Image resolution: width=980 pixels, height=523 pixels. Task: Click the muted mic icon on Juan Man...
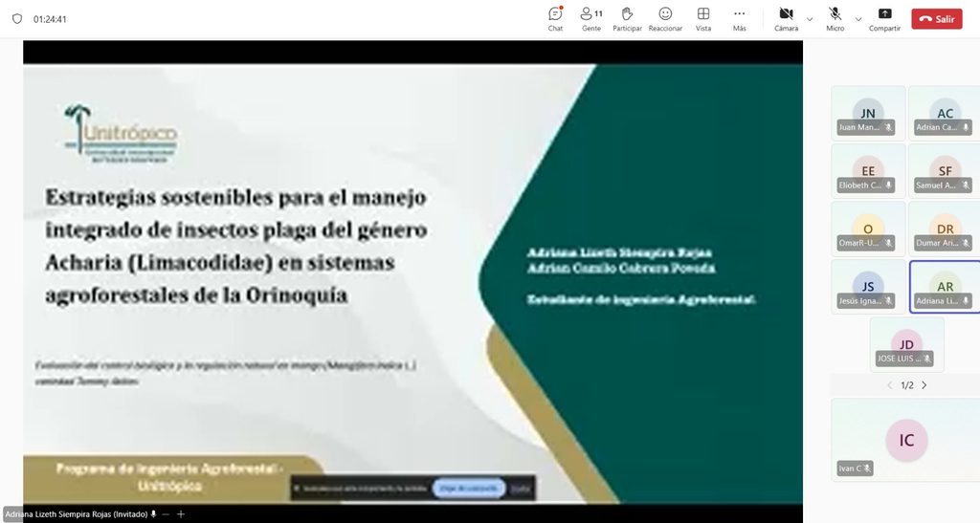click(888, 127)
